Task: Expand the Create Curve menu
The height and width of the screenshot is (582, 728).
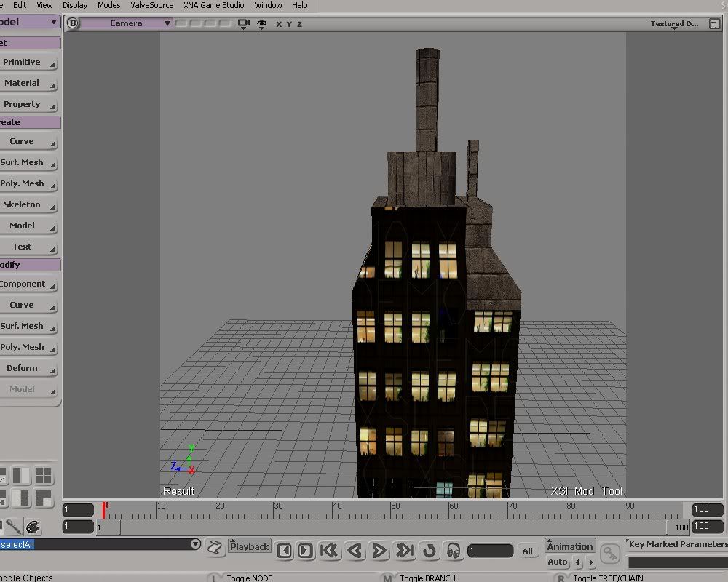Action: click(28, 142)
